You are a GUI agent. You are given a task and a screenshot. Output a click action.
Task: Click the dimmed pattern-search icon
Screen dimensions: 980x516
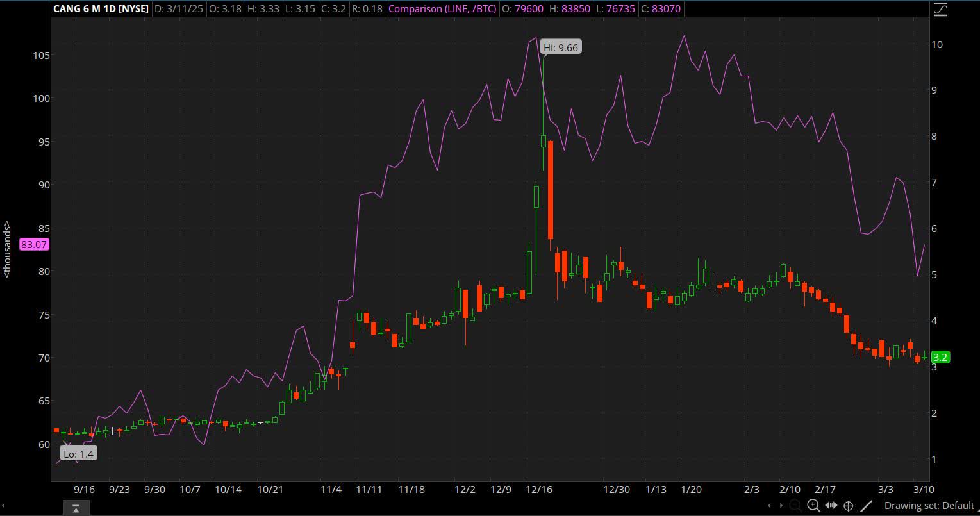(x=795, y=506)
